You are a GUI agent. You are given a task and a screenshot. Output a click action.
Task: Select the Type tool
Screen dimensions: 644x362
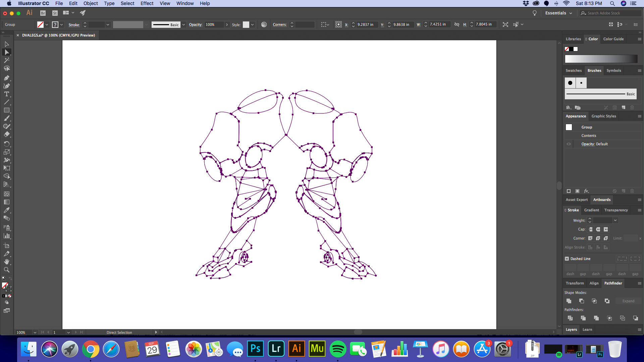[x=6, y=94]
